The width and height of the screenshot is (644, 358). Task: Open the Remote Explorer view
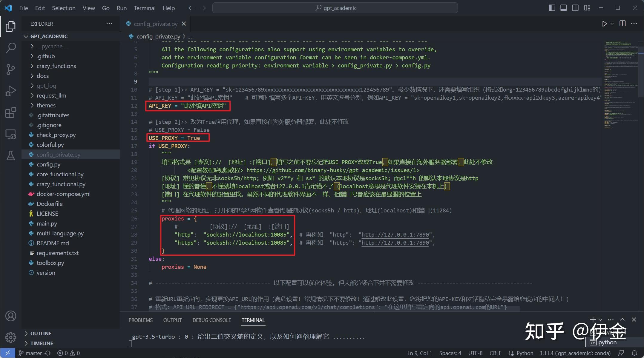[11, 134]
